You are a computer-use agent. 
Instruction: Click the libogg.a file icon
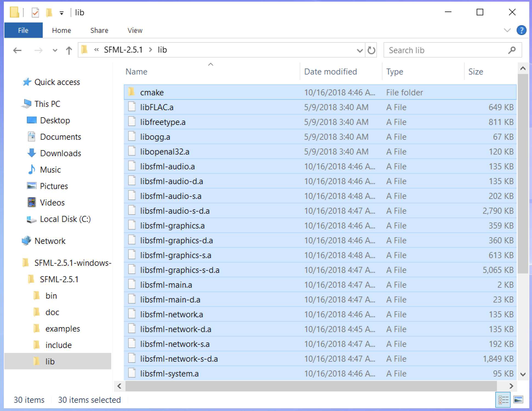(132, 136)
